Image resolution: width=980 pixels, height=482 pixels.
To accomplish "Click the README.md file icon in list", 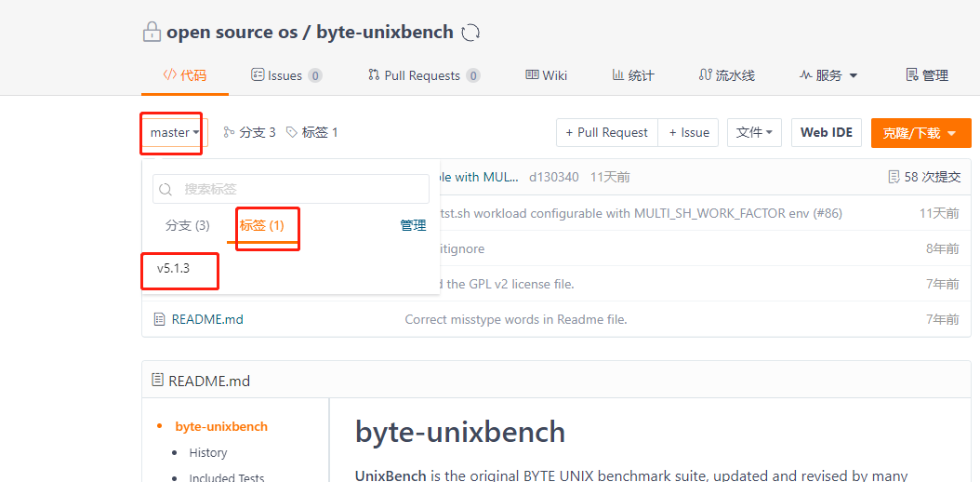I will [160, 319].
